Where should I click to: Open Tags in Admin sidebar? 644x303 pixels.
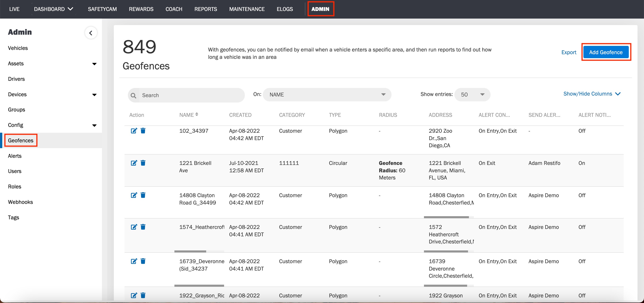pyautogui.click(x=13, y=218)
